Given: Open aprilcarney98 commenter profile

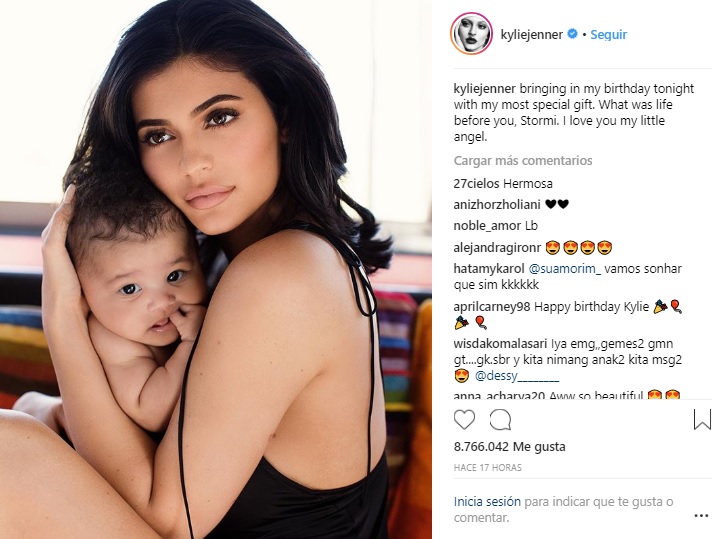Looking at the screenshot, I should click(492, 306).
